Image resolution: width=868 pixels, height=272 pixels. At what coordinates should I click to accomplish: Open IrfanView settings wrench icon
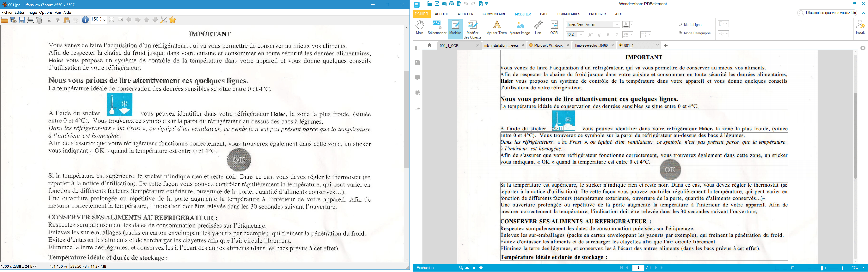pyautogui.click(x=164, y=20)
